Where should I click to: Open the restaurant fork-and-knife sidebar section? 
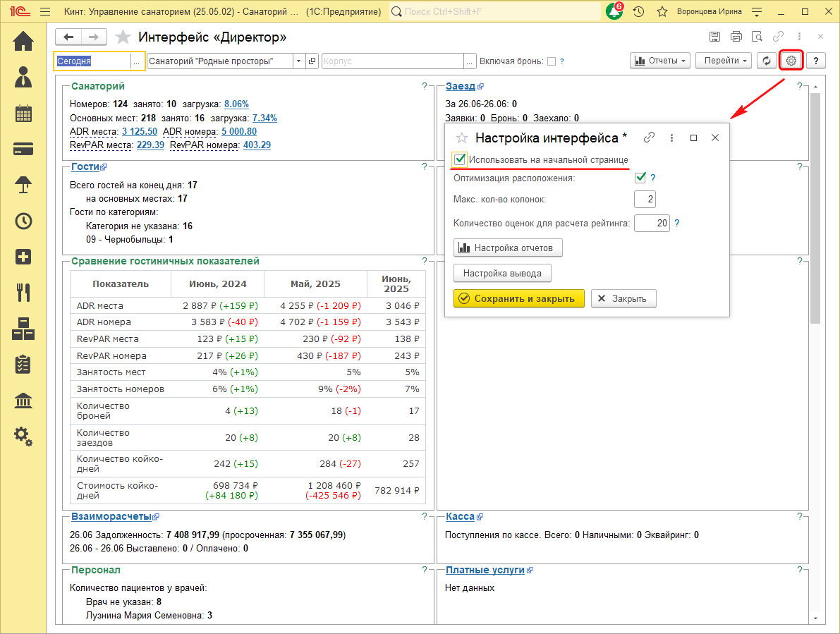pos(23,292)
